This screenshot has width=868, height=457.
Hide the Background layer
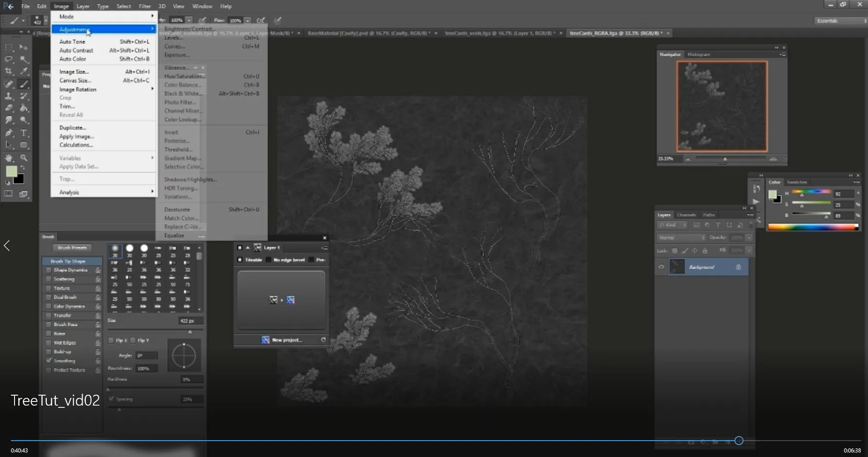tap(661, 267)
